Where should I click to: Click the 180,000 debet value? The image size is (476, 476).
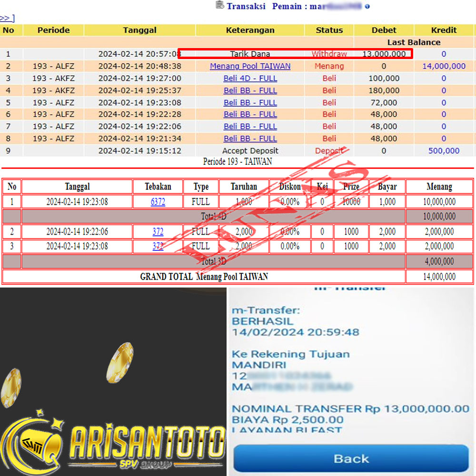click(x=384, y=90)
